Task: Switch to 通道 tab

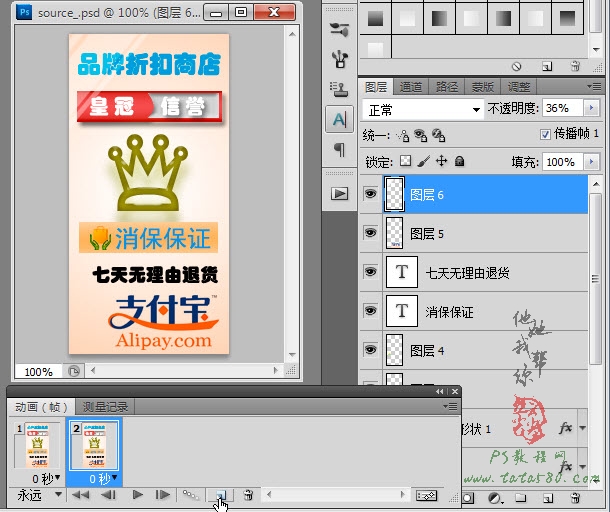Action: pyautogui.click(x=410, y=87)
